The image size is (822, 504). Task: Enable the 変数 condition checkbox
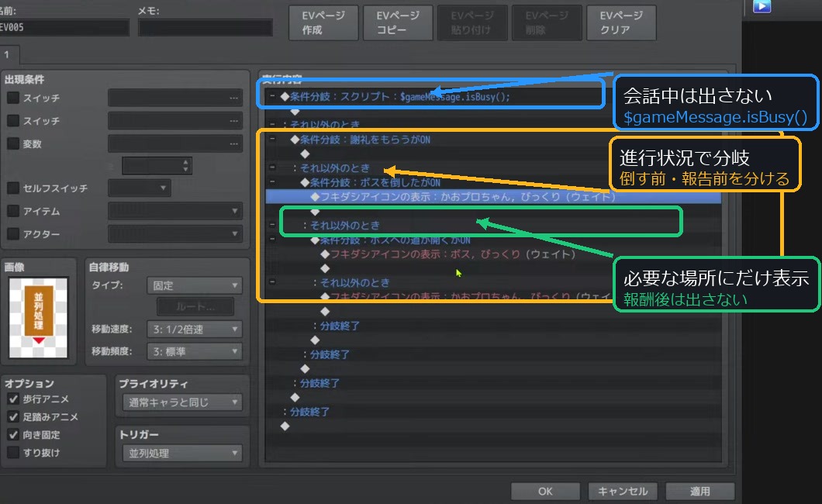point(13,143)
